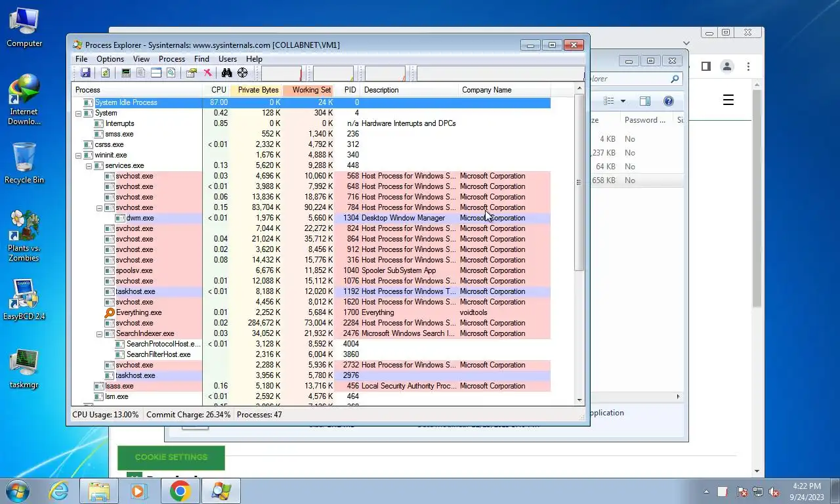The height and width of the screenshot is (504, 840).
Task: Click the Everything.exe magnifier process icon
Action: point(110,312)
